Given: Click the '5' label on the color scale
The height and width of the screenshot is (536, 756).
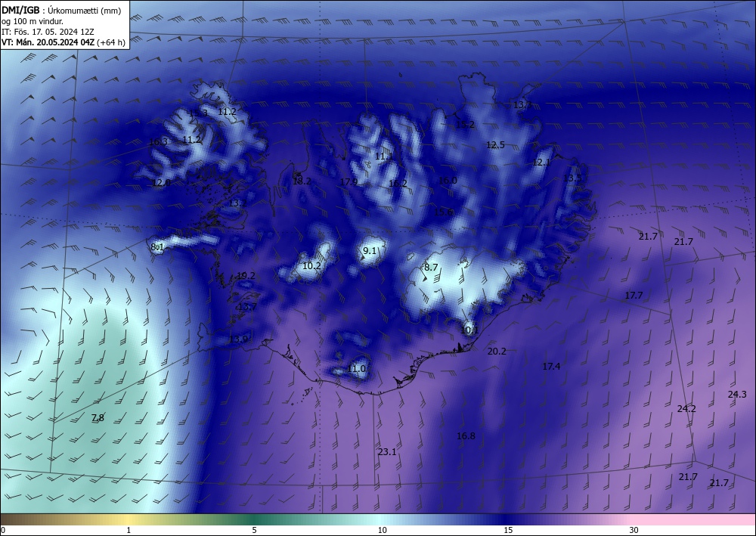Looking at the screenshot, I should pyautogui.click(x=254, y=531).
